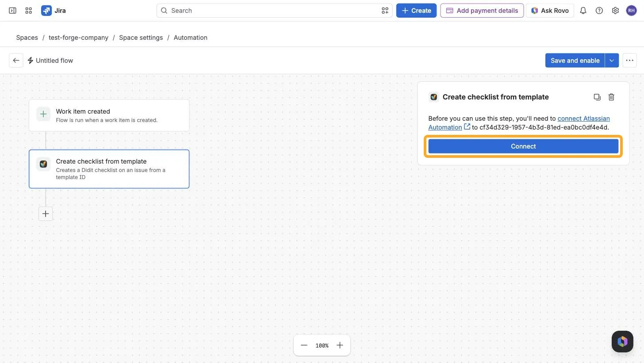
Task: Click the 100% zoom level
Action: (x=322, y=346)
